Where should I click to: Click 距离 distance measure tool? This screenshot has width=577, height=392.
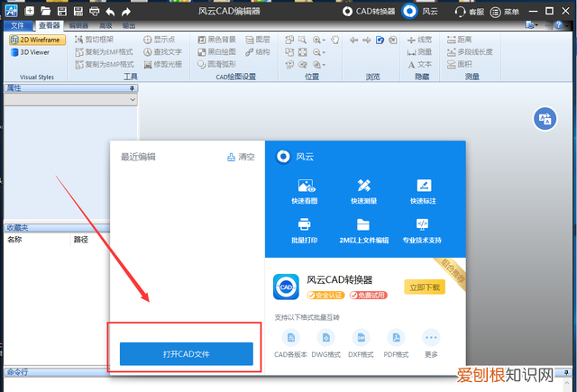coord(459,40)
